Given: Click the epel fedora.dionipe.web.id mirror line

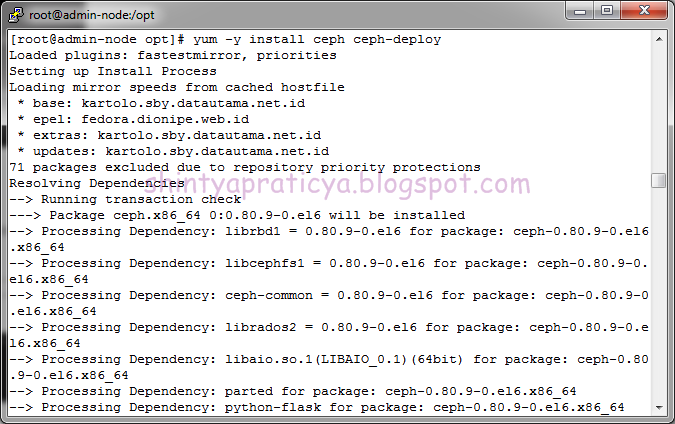Looking at the screenshot, I should (133, 119).
